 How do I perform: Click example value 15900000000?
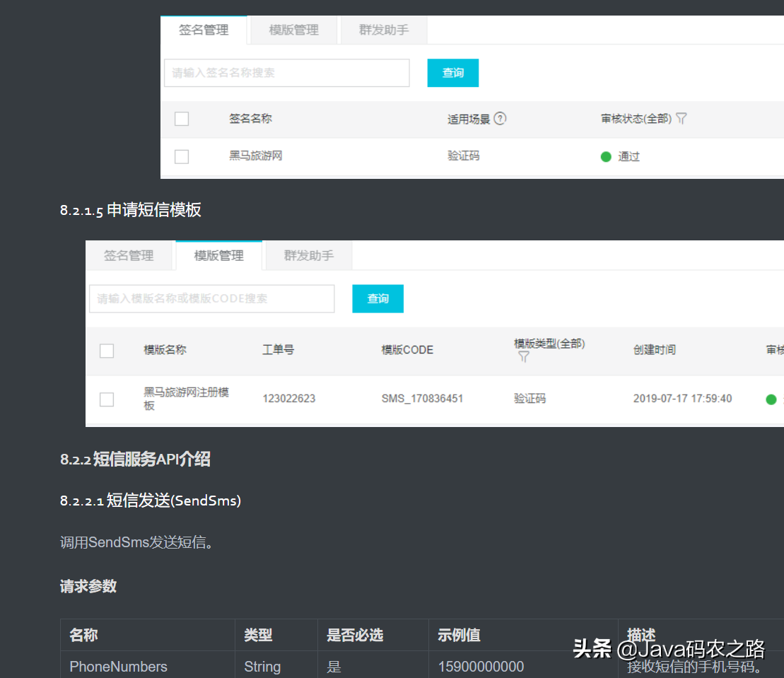481,667
